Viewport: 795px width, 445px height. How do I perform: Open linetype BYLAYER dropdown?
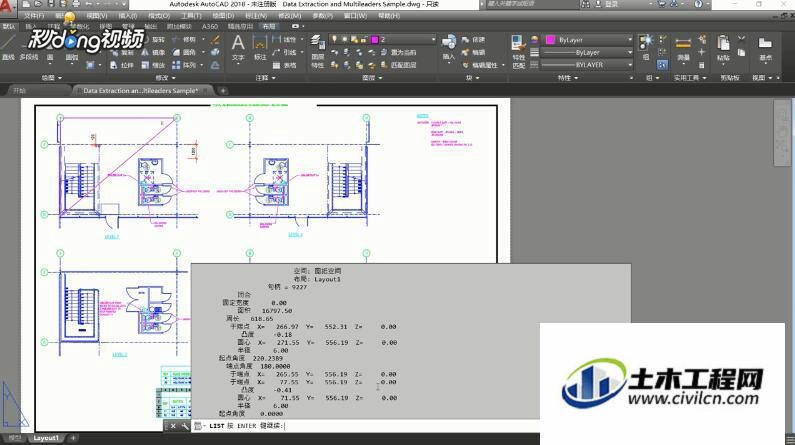click(630, 65)
